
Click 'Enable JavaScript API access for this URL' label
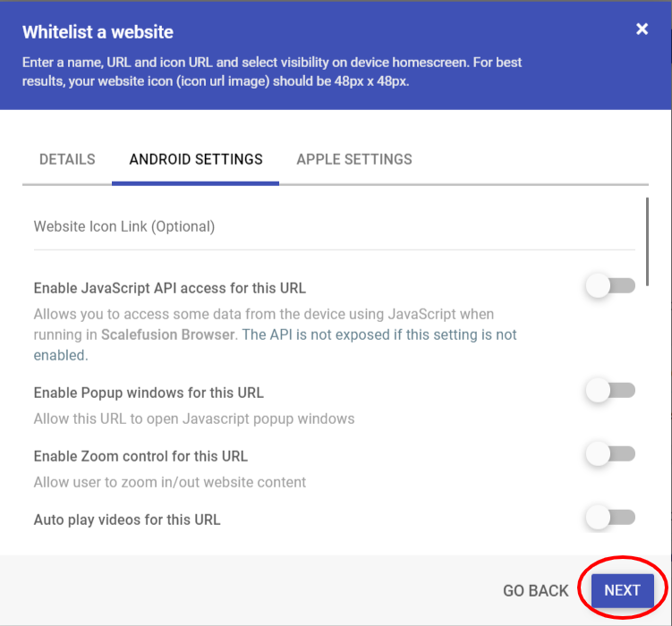point(170,288)
